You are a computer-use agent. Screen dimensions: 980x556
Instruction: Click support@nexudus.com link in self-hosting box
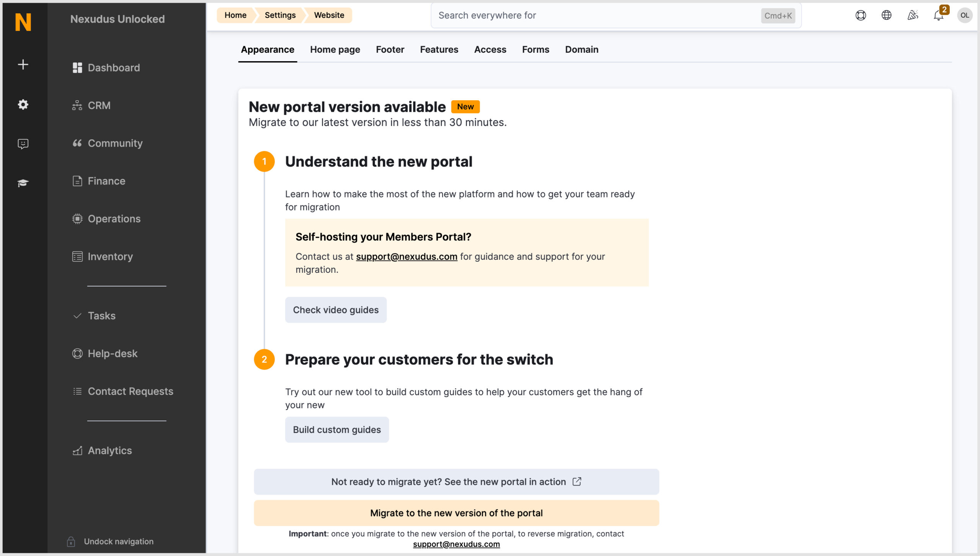[x=407, y=256]
